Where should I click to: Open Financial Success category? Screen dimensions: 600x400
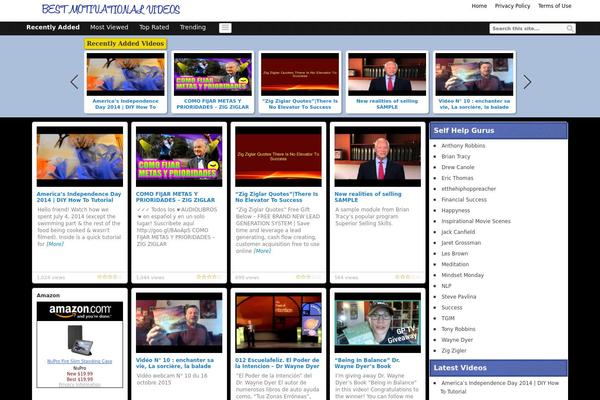(464, 199)
